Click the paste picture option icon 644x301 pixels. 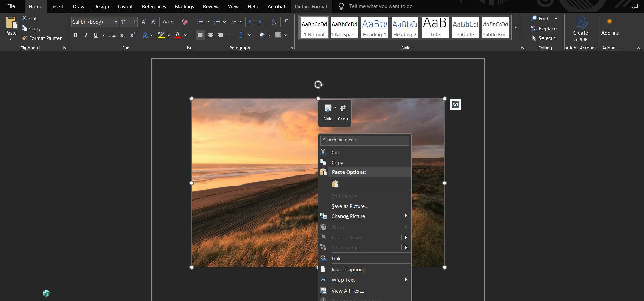coord(335,184)
